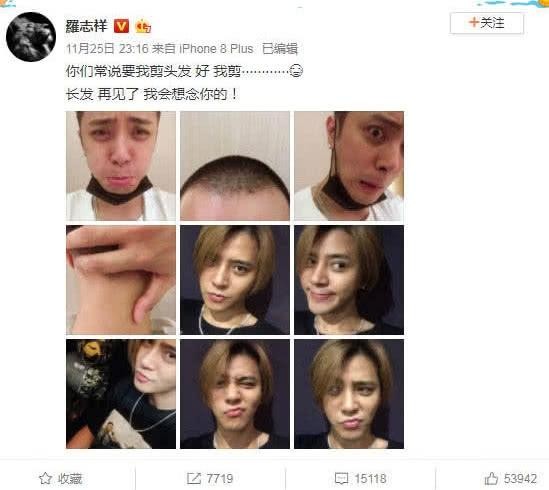
Task: Click the 7719 repost count
Action: tap(220, 478)
